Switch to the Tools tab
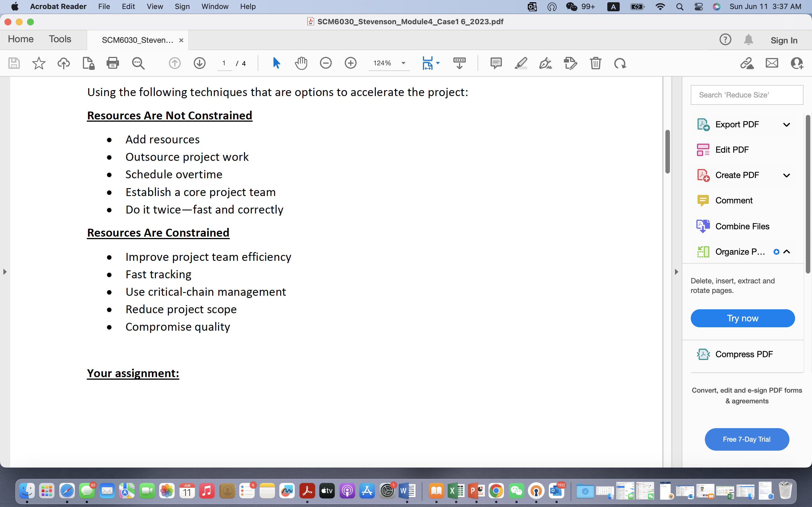The image size is (812, 507). click(60, 39)
